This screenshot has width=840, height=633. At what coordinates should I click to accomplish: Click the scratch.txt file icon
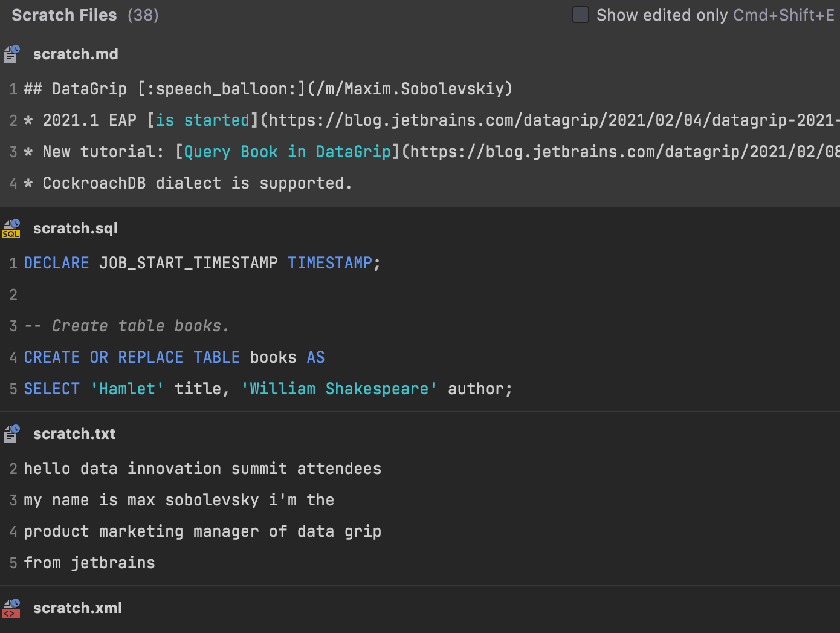pos(11,434)
